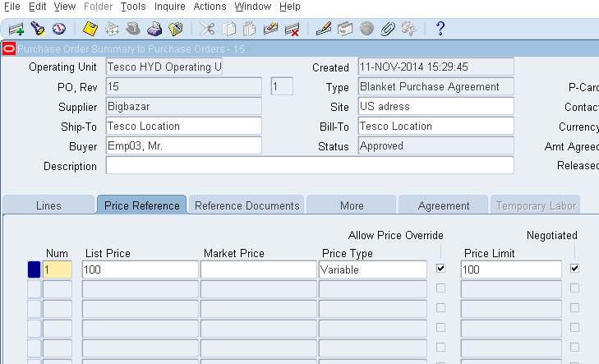
Task: Click the blue question mark Help icon
Action: [x=440, y=29]
